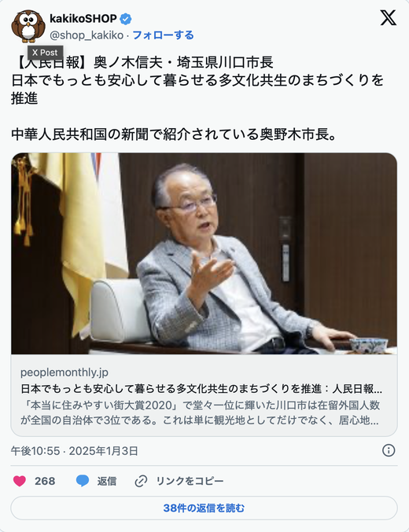Read the 38件の返信を読む replies button
The height and width of the screenshot is (532, 409).
click(x=204, y=508)
